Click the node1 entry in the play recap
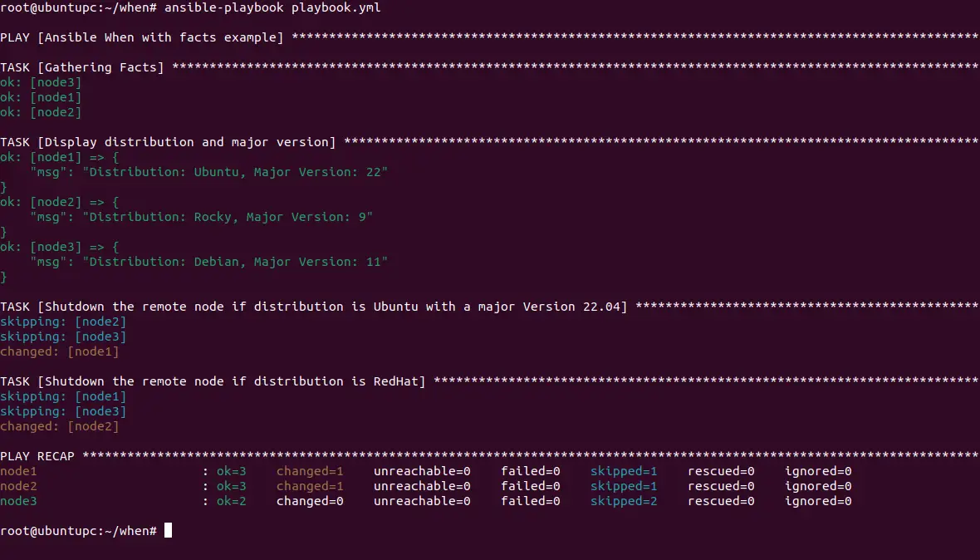This screenshot has width=980, height=560. (18, 470)
